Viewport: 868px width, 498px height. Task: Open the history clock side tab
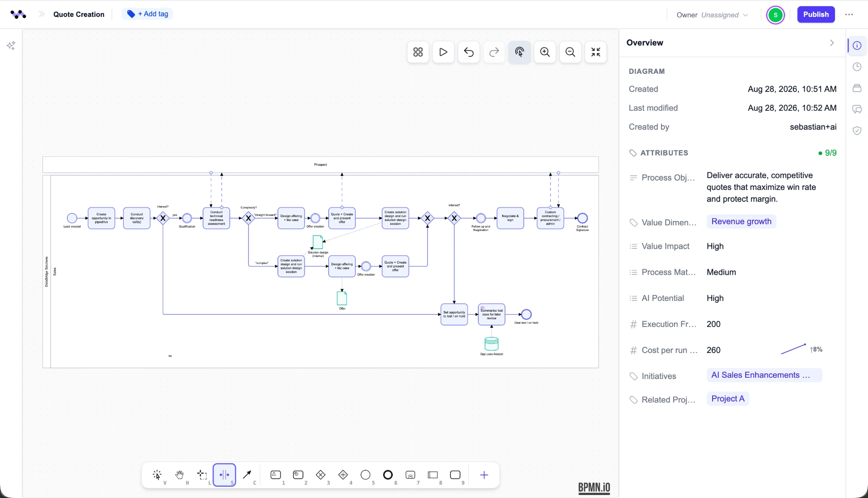857,66
